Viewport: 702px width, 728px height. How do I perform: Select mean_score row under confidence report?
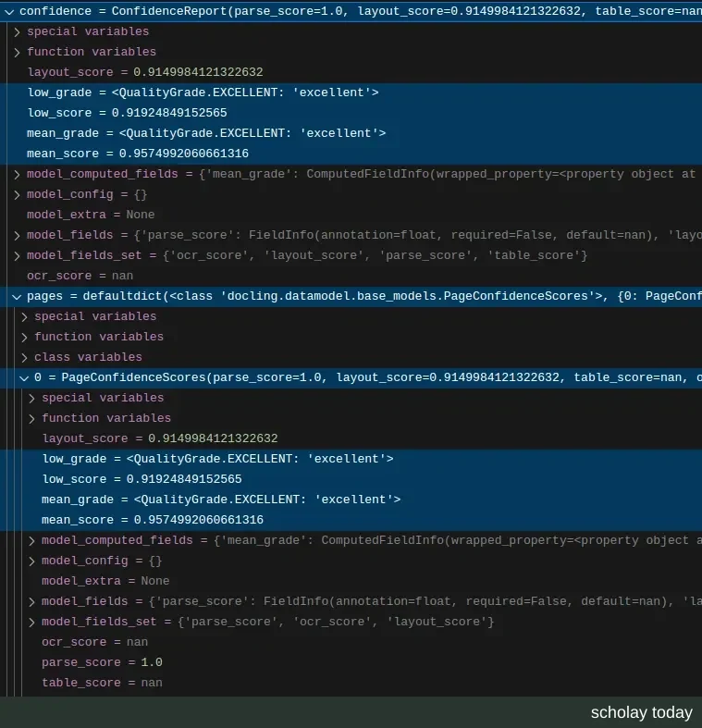point(351,154)
